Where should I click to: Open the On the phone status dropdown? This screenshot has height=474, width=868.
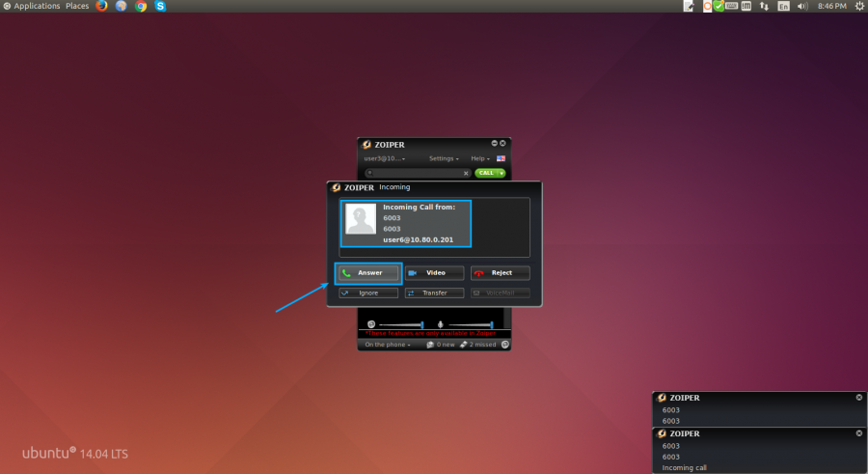[388, 345]
